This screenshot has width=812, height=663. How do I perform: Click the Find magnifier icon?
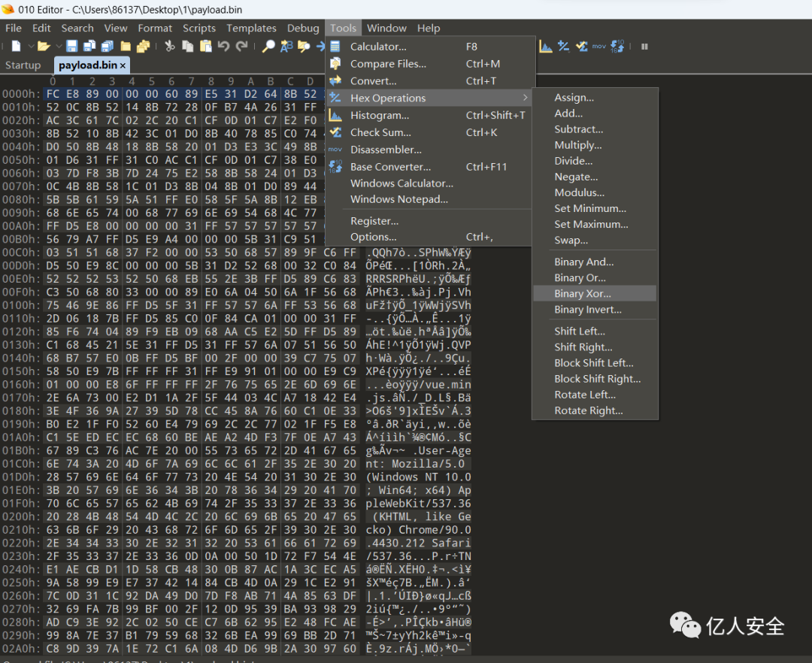click(268, 47)
